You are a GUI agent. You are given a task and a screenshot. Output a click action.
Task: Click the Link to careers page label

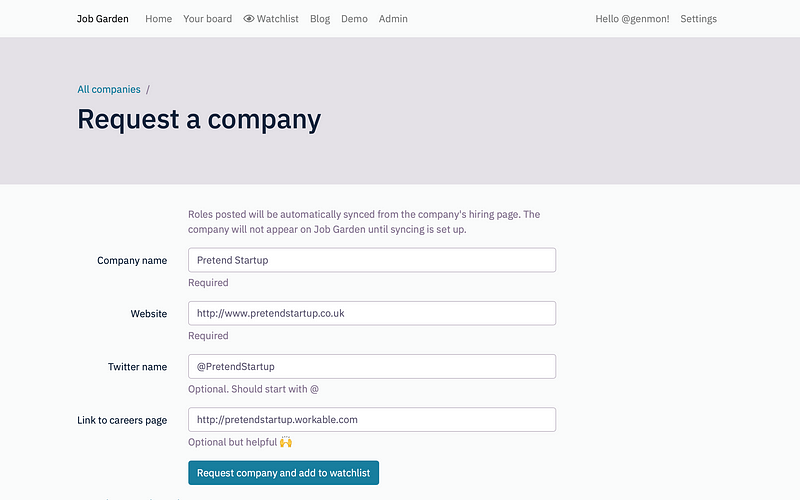pyautogui.click(x=122, y=420)
